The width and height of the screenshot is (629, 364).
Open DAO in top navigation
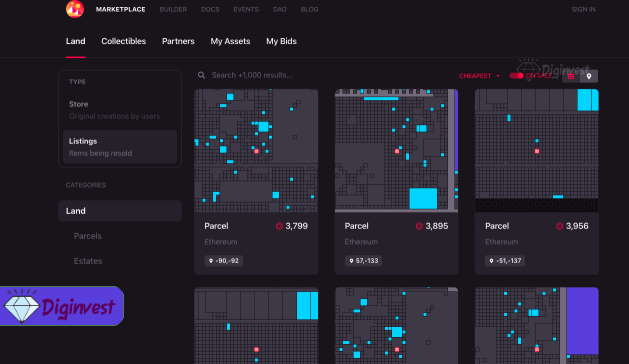[280, 9]
